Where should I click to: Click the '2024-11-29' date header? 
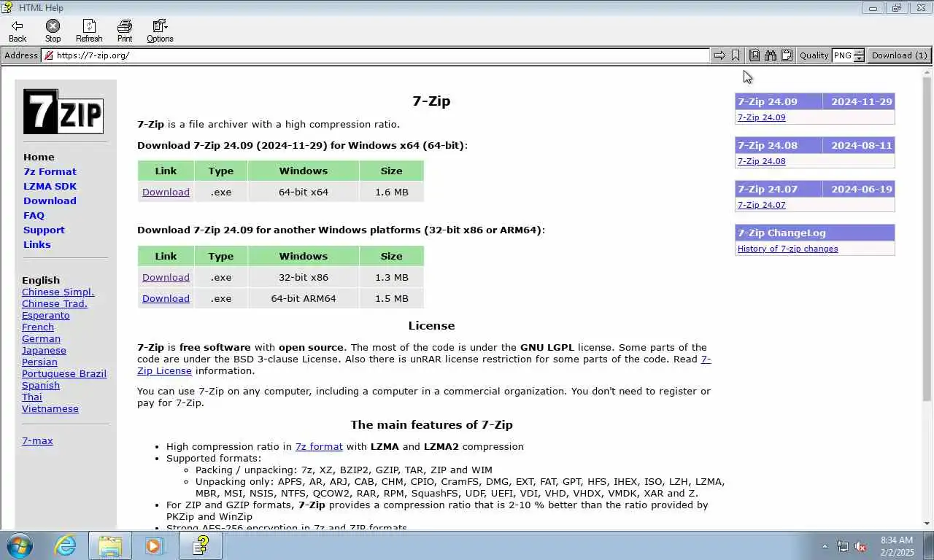click(x=861, y=101)
